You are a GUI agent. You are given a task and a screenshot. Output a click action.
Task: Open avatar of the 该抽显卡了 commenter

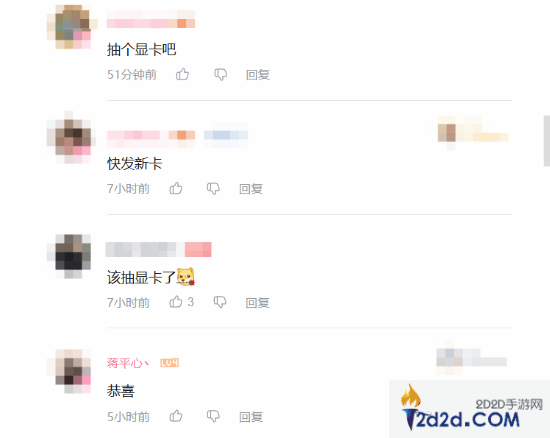pyautogui.click(x=69, y=256)
